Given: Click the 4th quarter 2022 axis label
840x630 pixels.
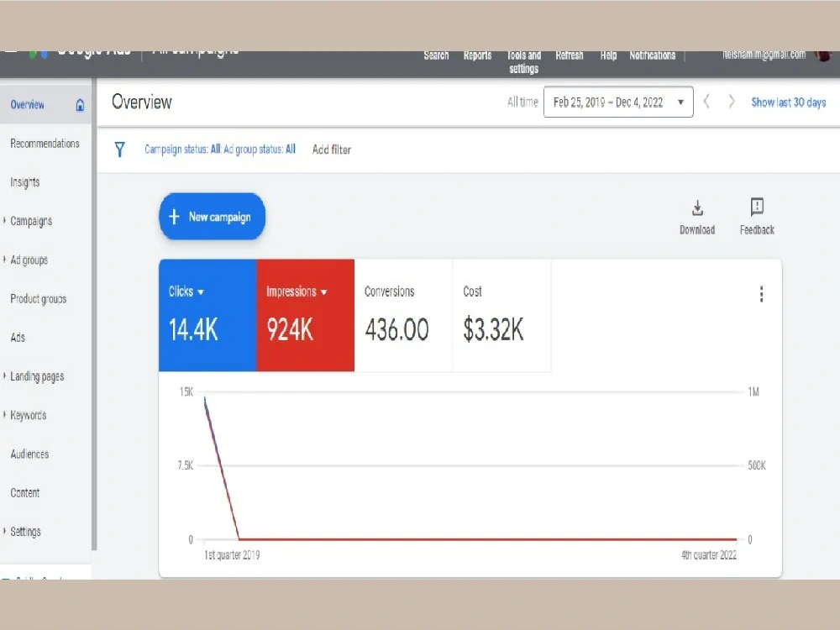Looking at the screenshot, I should pos(709,555).
